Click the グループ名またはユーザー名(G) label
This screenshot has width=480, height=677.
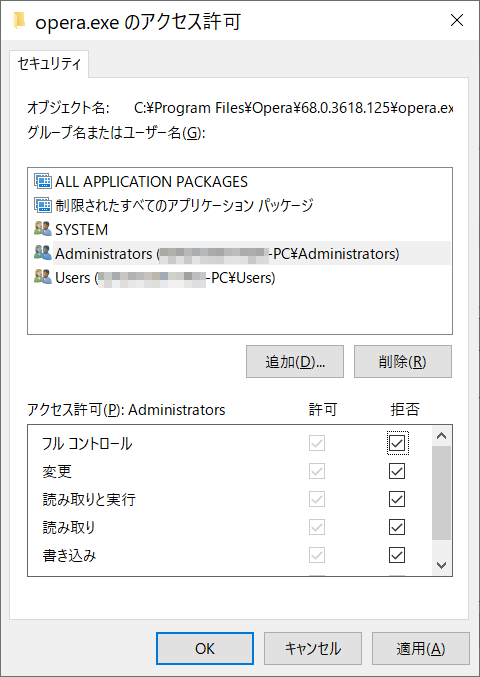(x=116, y=133)
